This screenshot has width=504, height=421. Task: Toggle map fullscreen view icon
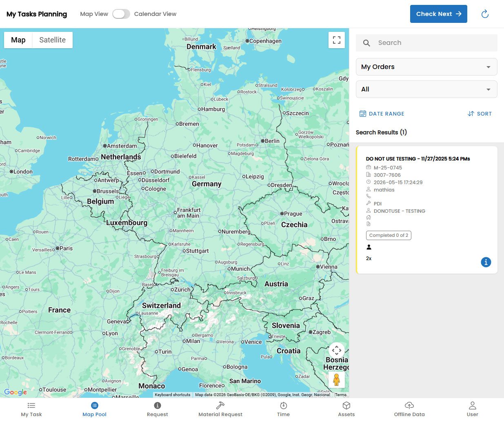coord(337,40)
